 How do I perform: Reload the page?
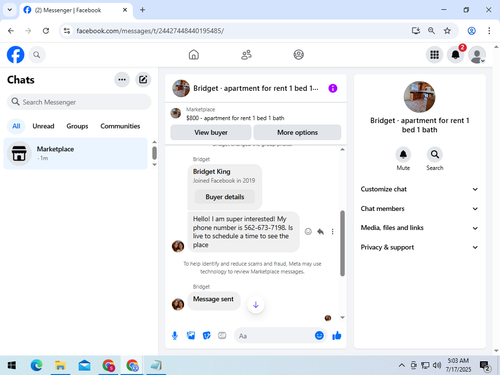click(46, 31)
